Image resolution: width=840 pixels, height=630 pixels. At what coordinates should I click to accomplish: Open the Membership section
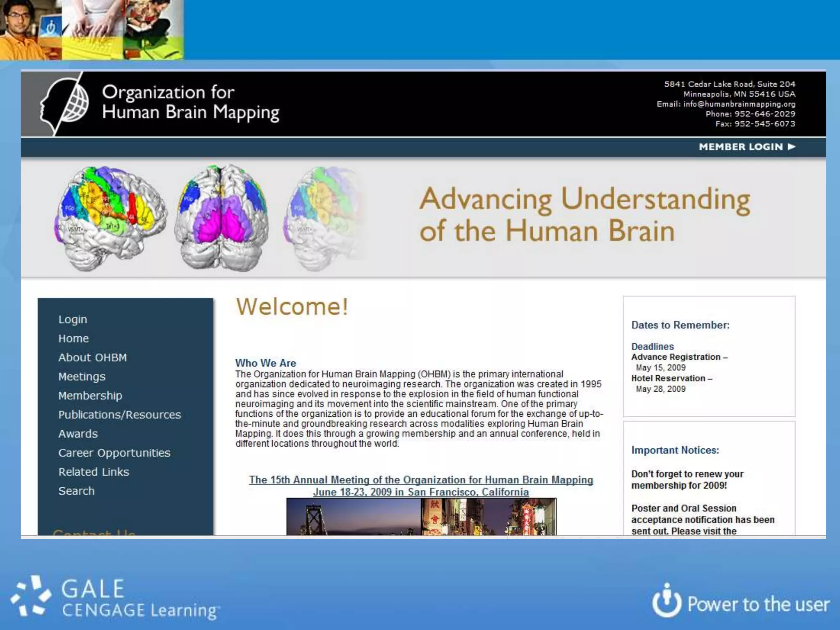point(90,396)
